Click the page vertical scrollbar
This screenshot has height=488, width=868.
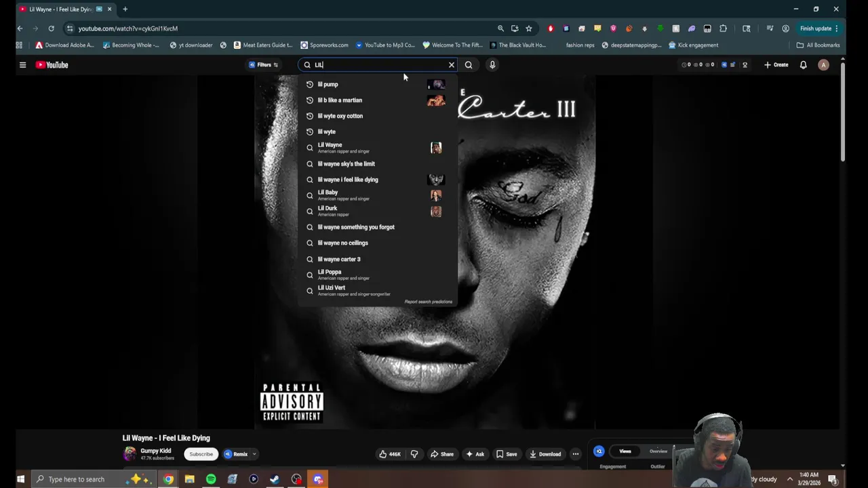pos(843,112)
